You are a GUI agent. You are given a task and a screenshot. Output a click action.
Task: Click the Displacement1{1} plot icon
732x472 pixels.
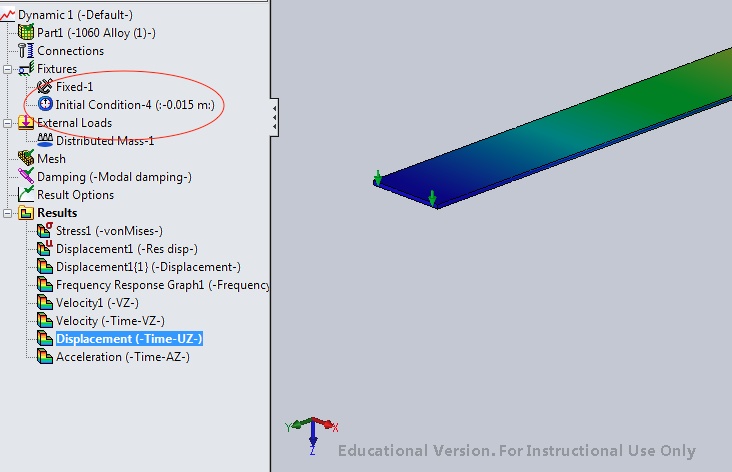(x=45, y=267)
